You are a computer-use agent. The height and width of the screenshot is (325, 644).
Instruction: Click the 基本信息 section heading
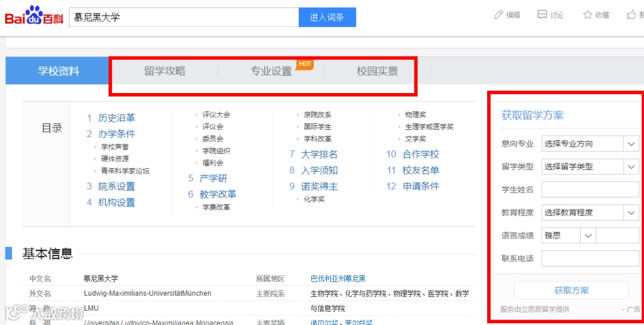point(48,254)
